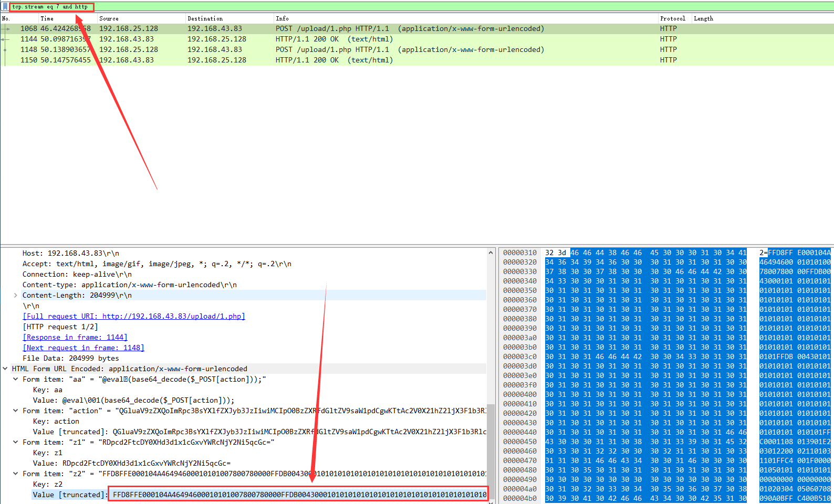Follow the Response in frame: 1144 link
Screen dimensions: 834x504
click(x=75, y=338)
